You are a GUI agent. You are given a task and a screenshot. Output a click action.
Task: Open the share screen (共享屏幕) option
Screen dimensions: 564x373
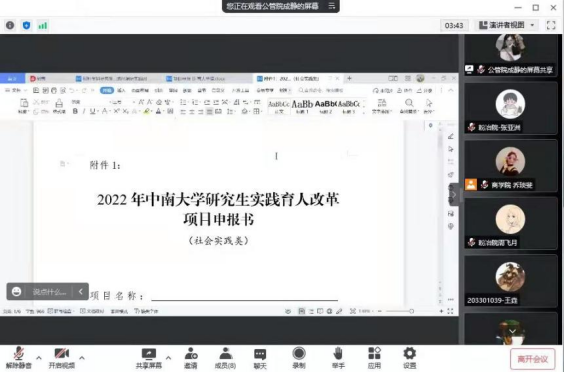(x=149, y=358)
